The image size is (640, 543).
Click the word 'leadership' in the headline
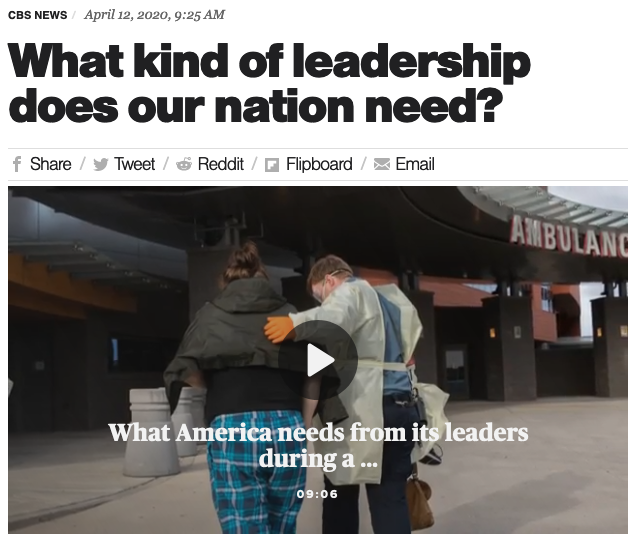coord(411,62)
